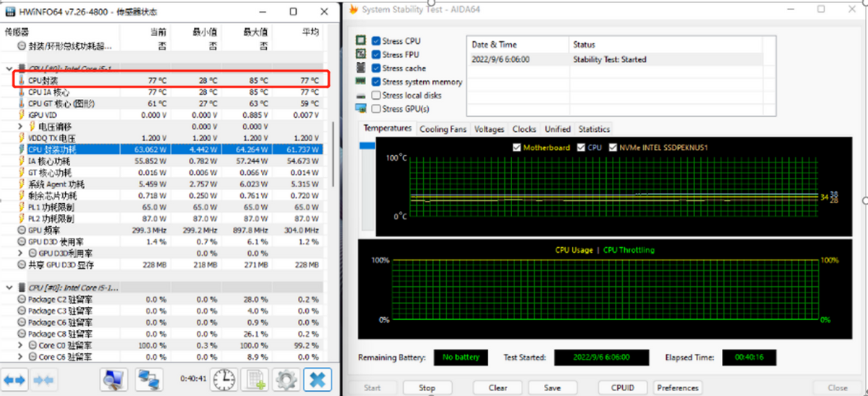Toggle CPU graph legend checkbox
Image resolution: width=868 pixels, height=396 pixels.
581,147
